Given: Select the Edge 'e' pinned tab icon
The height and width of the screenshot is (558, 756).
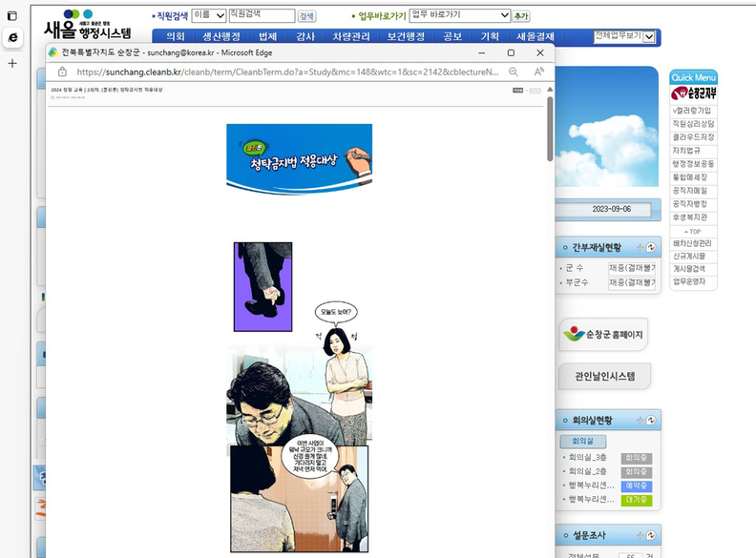Looking at the screenshot, I should (x=13, y=37).
